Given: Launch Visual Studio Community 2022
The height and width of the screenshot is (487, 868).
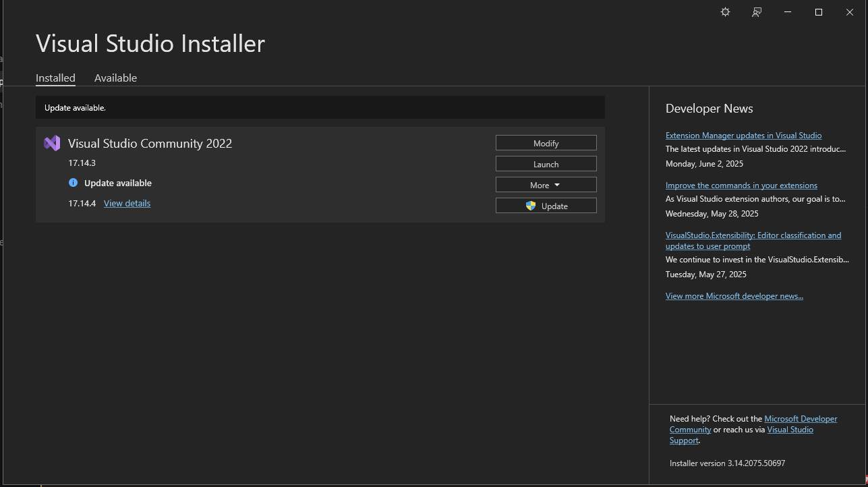Looking at the screenshot, I should pos(546,164).
